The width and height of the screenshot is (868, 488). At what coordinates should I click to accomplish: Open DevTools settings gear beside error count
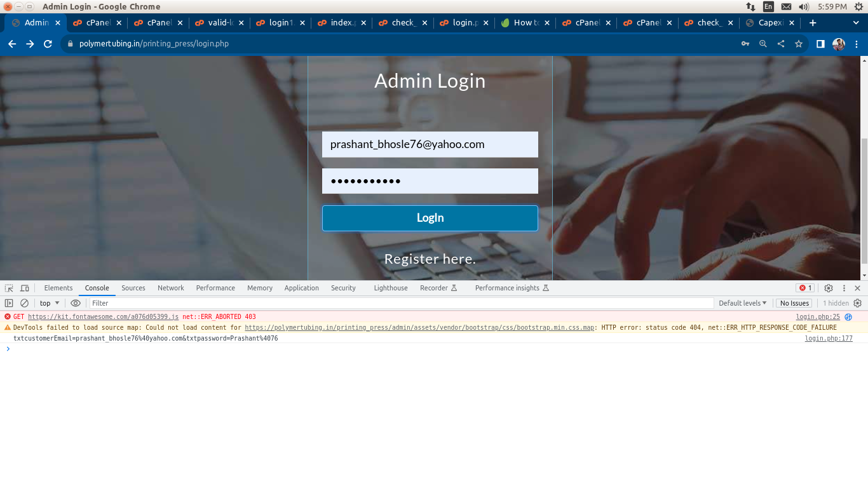click(x=828, y=288)
